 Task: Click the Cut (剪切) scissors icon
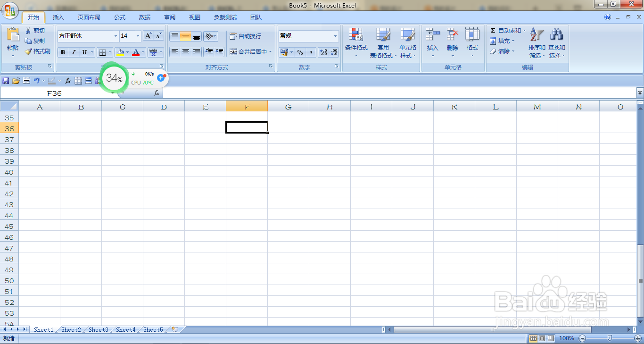[x=28, y=31]
